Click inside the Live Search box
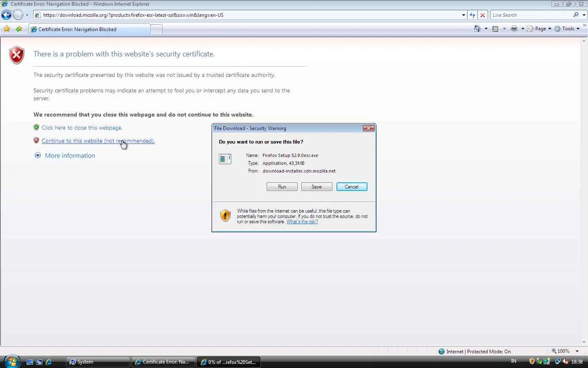 (531, 15)
